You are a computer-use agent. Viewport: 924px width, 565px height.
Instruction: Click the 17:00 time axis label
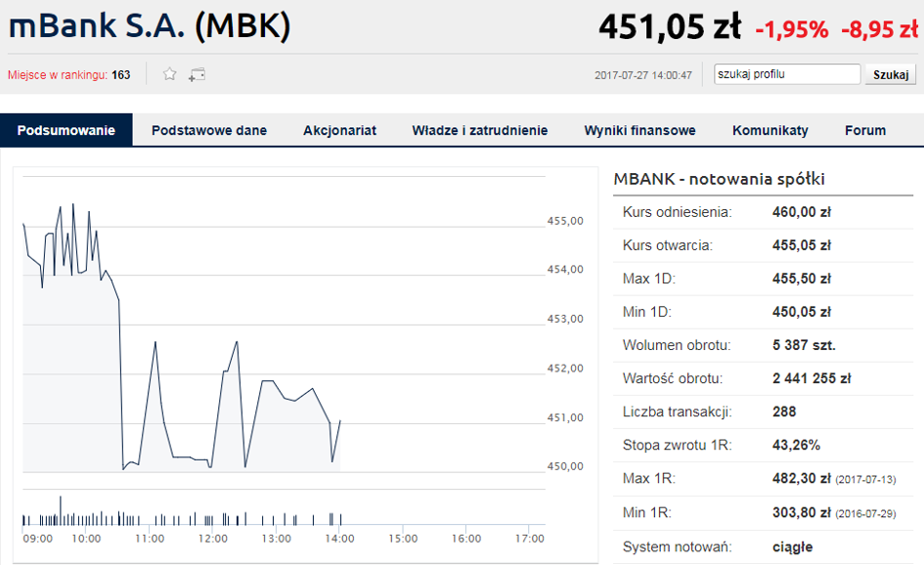coord(529,539)
